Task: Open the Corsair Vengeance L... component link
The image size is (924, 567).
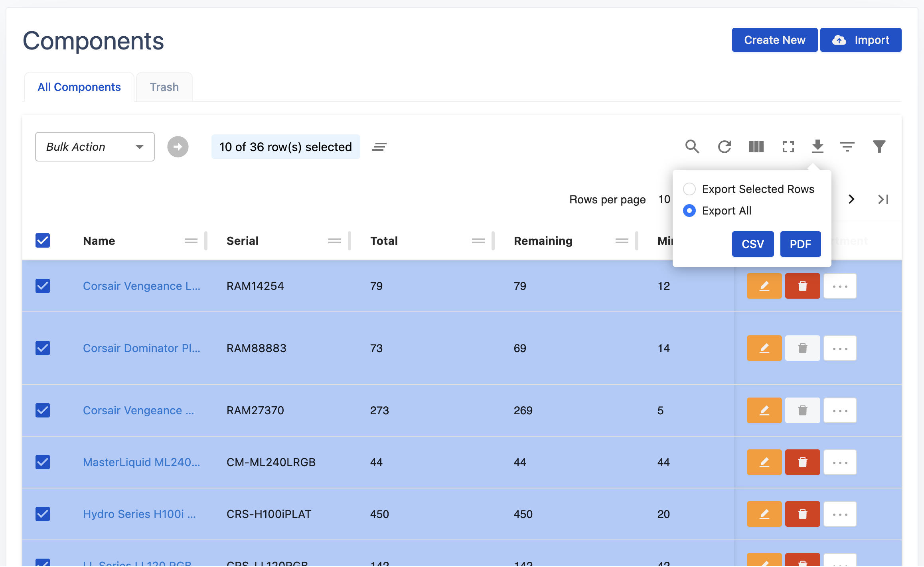Action: coord(142,286)
